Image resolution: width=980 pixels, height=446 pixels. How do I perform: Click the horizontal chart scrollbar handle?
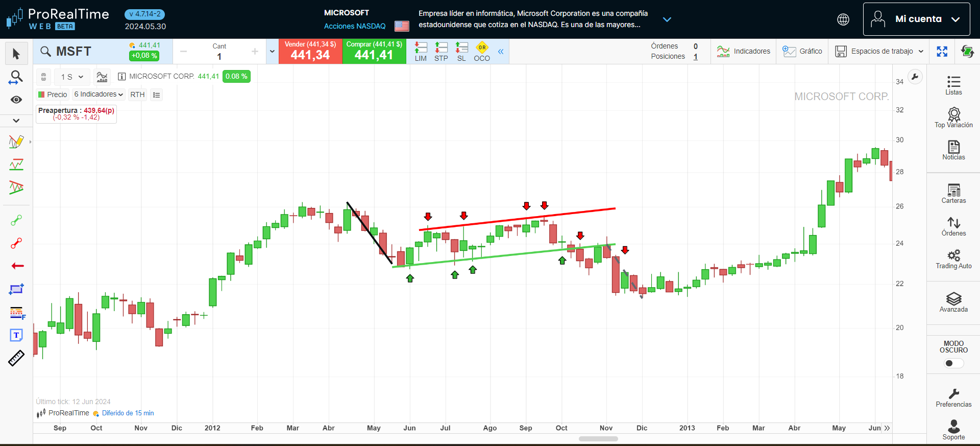598,439
